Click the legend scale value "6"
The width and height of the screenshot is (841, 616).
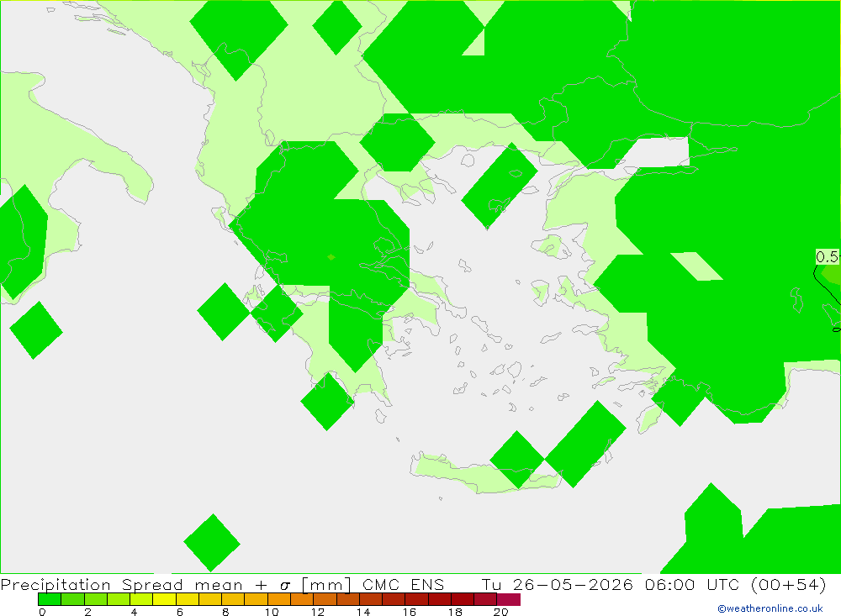(x=180, y=612)
